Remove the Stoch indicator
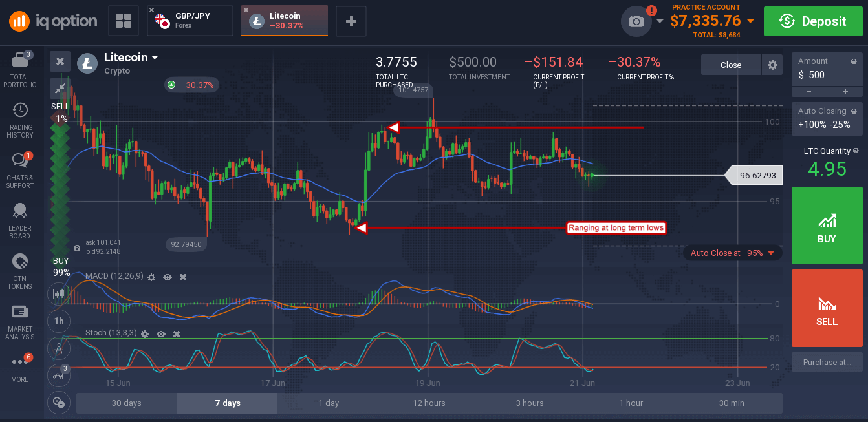The image size is (868, 422). pos(177,333)
